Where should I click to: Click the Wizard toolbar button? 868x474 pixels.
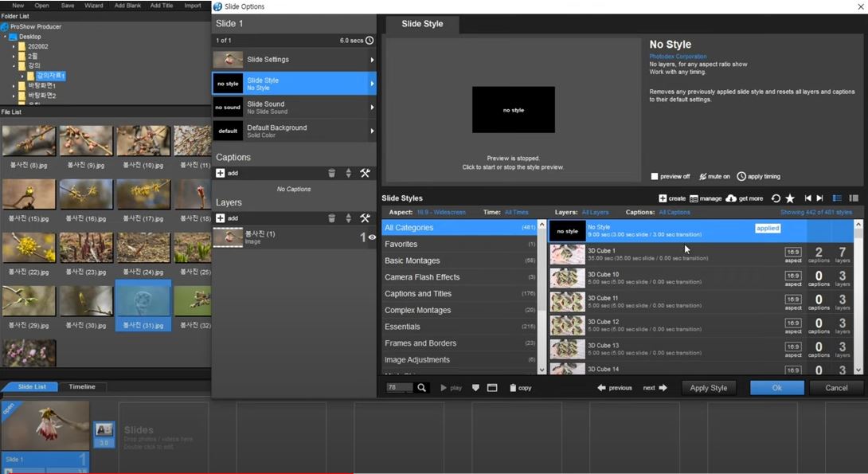click(x=93, y=5)
